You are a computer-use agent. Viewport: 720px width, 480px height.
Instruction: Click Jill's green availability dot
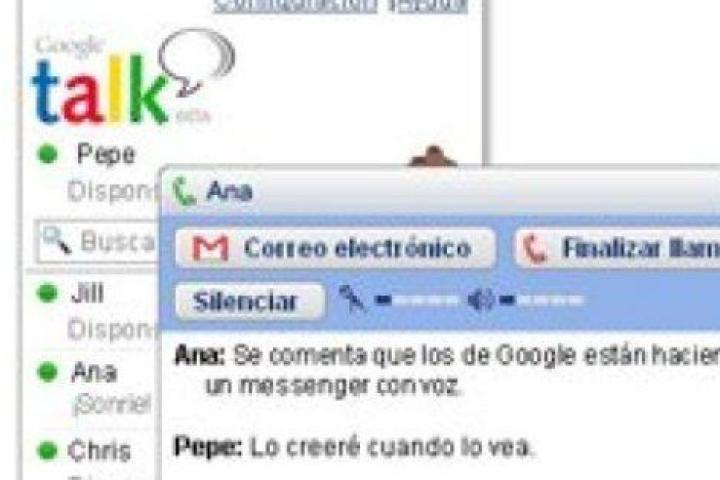pos(47,293)
